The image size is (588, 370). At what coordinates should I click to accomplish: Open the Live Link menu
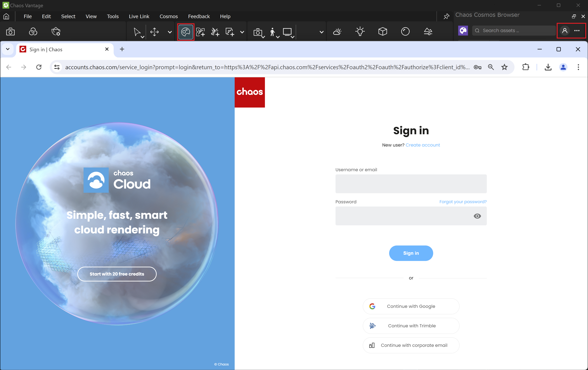[x=139, y=16]
